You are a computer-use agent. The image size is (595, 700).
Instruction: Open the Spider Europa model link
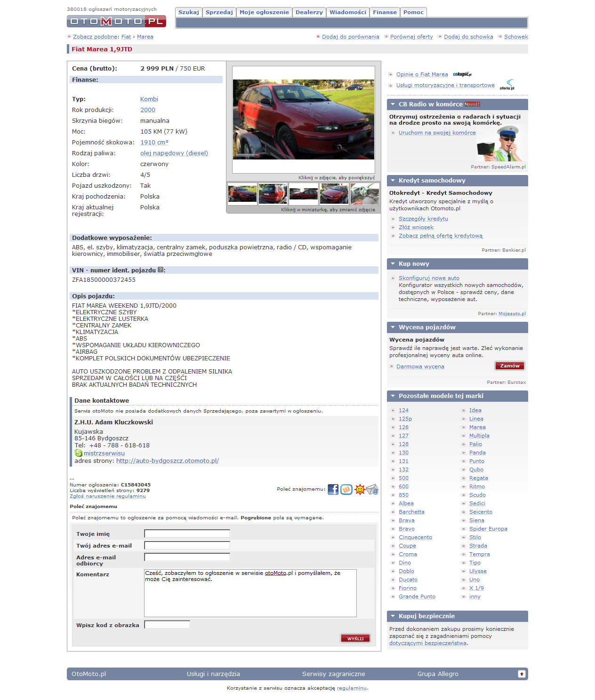pyautogui.click(x=488, y=529)
